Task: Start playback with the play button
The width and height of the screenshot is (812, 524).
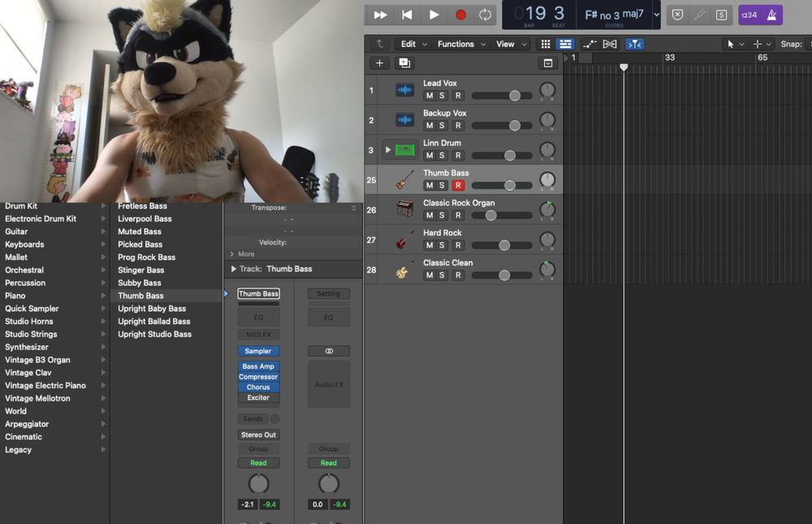Action: [434, 15]
